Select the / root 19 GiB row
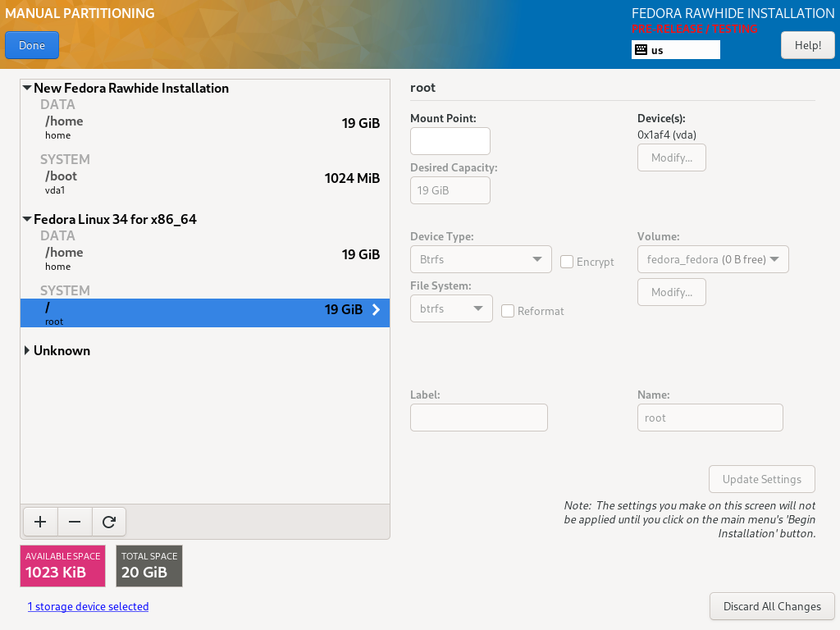The width and height of the screenshot is (840, 630). click(x=205, y=313)
